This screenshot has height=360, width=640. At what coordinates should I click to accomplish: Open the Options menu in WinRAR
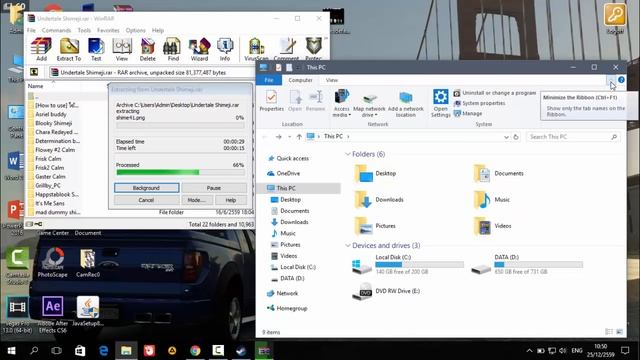click(x=136, y=30)
